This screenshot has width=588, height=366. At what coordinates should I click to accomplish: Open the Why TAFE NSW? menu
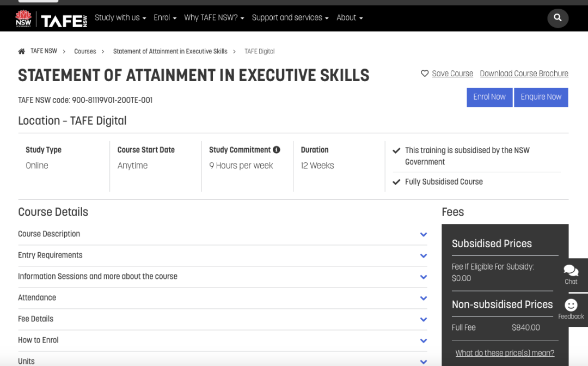214,17
